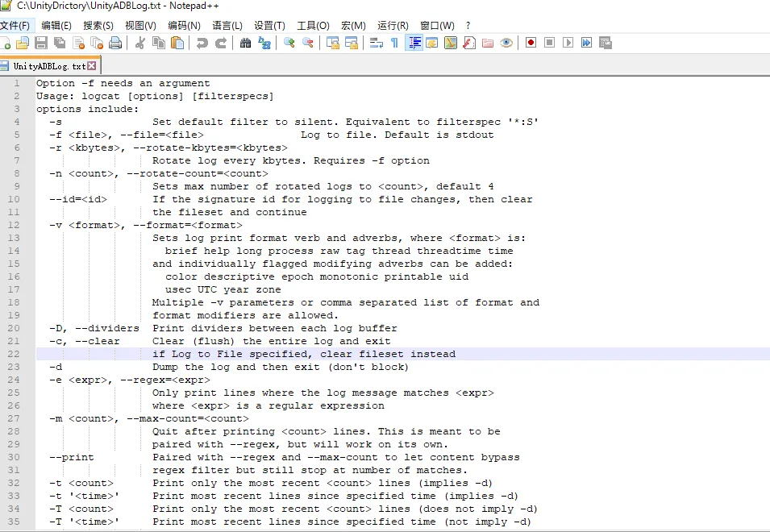
Task: Play back the recorded macro
Action: tap(568, 43)
